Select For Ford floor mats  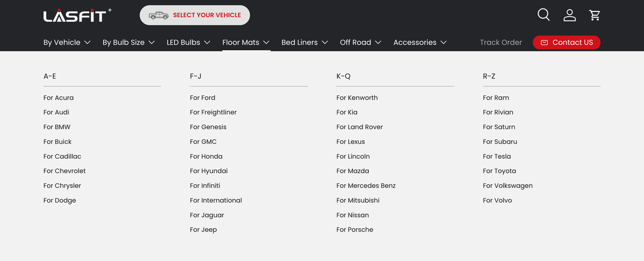pyautogui.click(x=203, y=98)
